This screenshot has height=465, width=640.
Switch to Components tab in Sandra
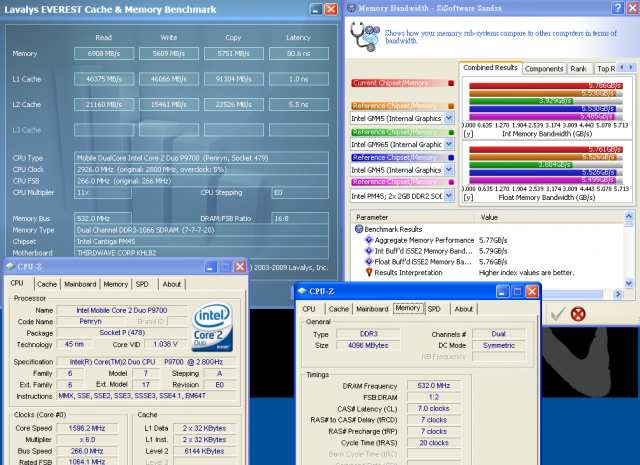click(544, 69)
